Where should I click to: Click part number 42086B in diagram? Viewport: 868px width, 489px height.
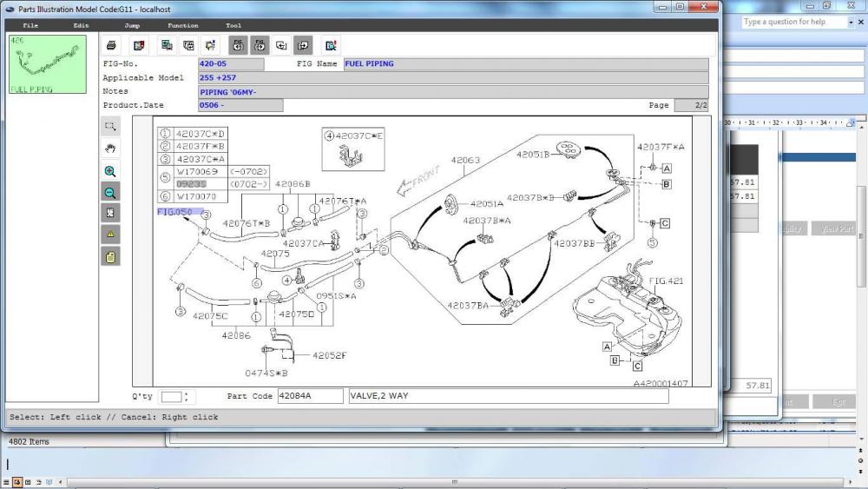[293, 184]
